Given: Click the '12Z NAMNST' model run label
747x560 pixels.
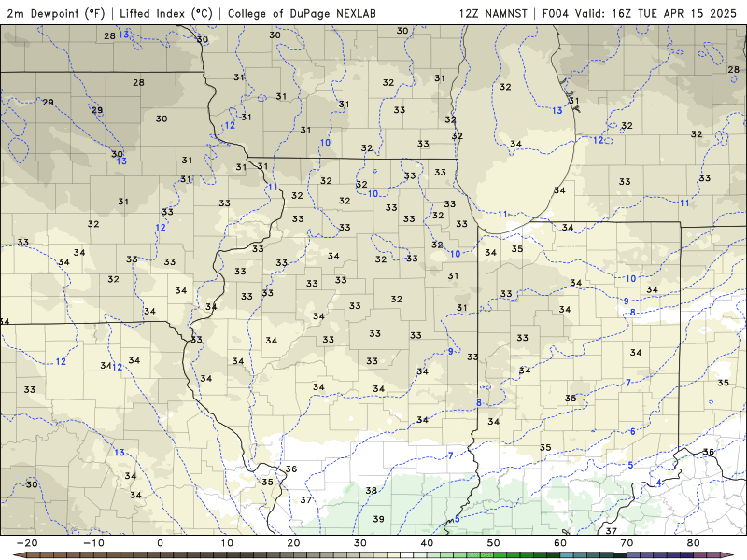Looking at the screenshot, I should tap(493, 13).
